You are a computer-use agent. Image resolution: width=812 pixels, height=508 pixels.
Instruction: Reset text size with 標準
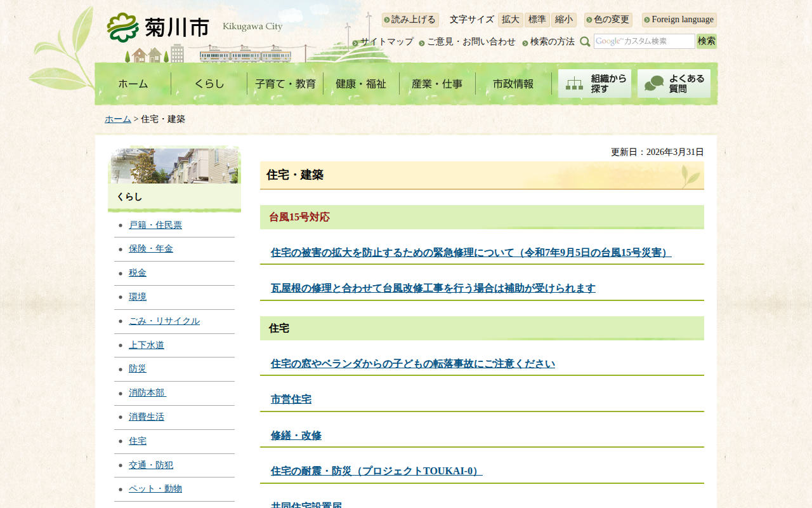(x=537, y=20)
